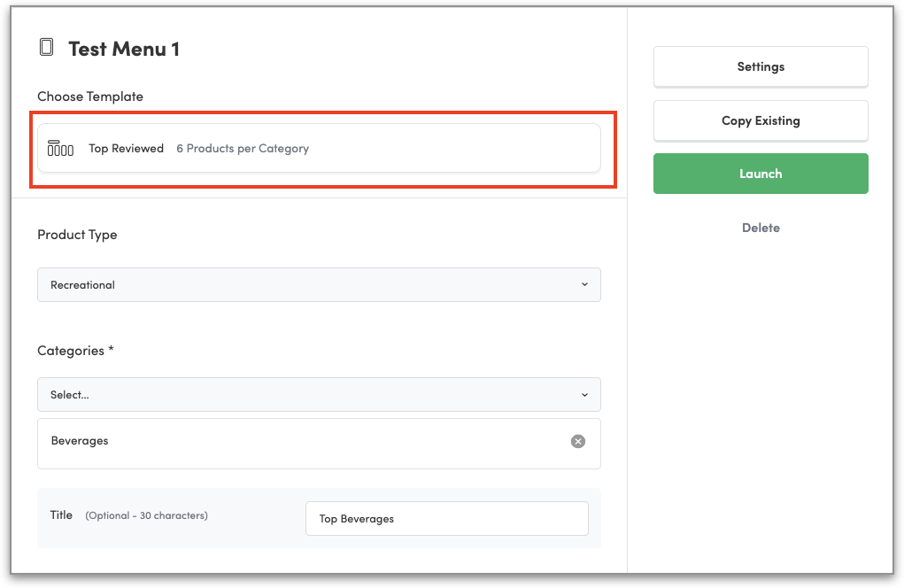Viewport: 904px width, 588px height.
Task: Click the Categories * label
Action: (75, 351)
